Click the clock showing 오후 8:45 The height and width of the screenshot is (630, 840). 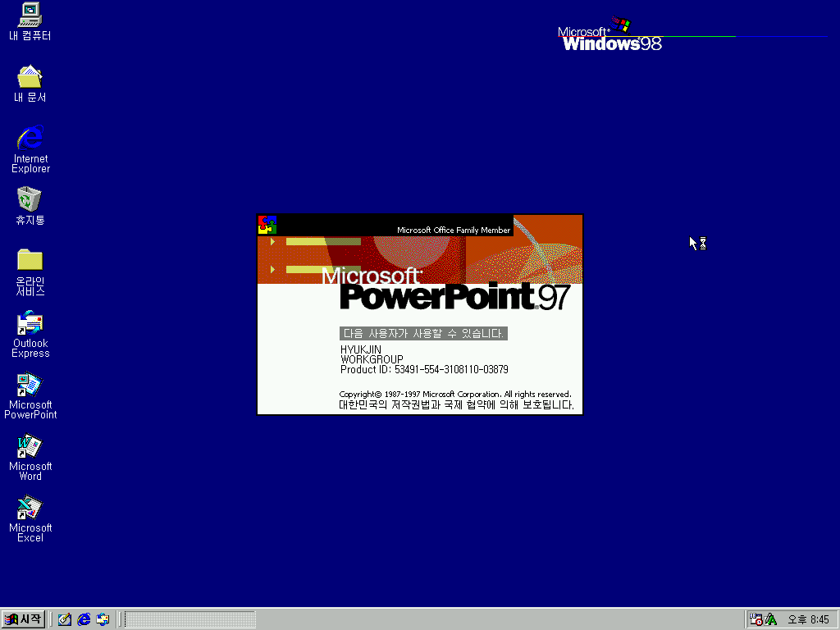tap(808, 620)
